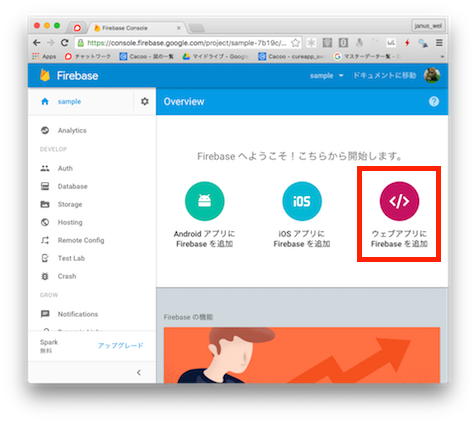Open a new browser tab
This screenshot has width=476, height=423.
point(197,28)
